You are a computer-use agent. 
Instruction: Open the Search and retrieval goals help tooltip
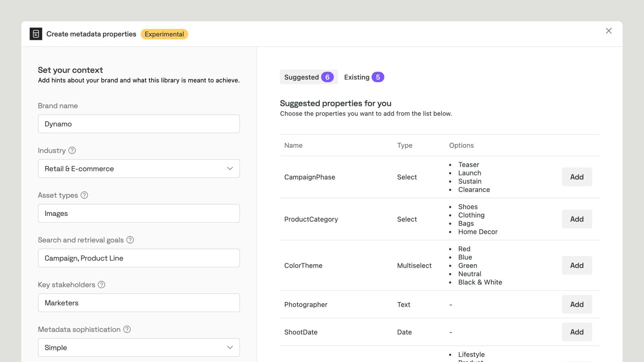tap(130, 240)
